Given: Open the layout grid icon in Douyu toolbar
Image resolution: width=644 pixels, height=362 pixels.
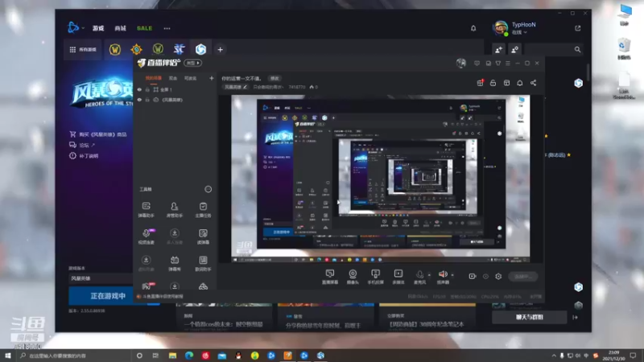Looking at the screenshot, I should (x=506, y=83).
